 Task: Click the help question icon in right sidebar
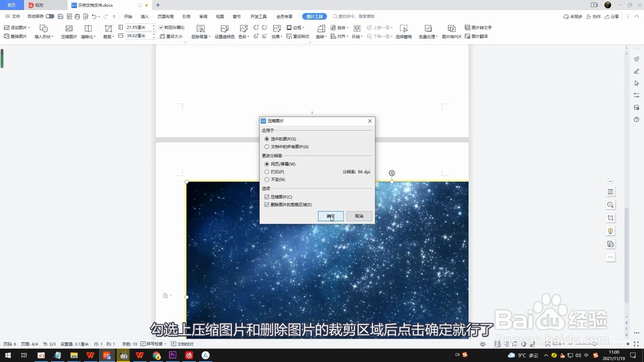click(x=636, y=119)
